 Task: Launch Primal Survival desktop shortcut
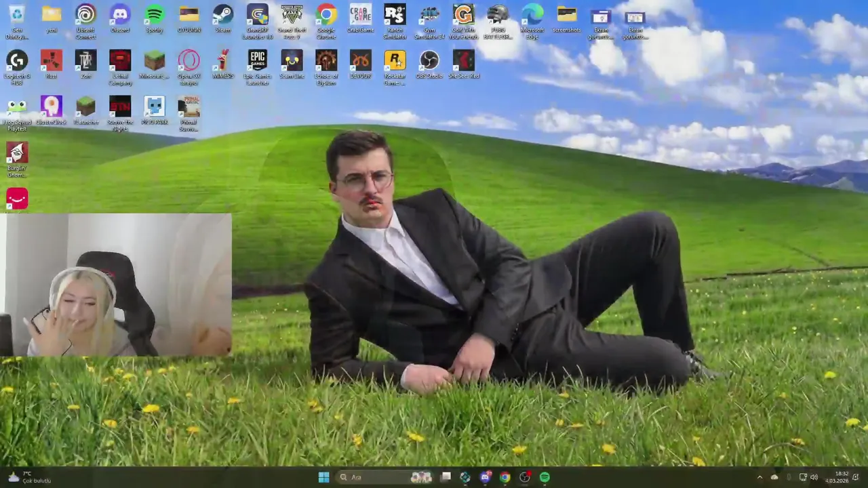189,114
